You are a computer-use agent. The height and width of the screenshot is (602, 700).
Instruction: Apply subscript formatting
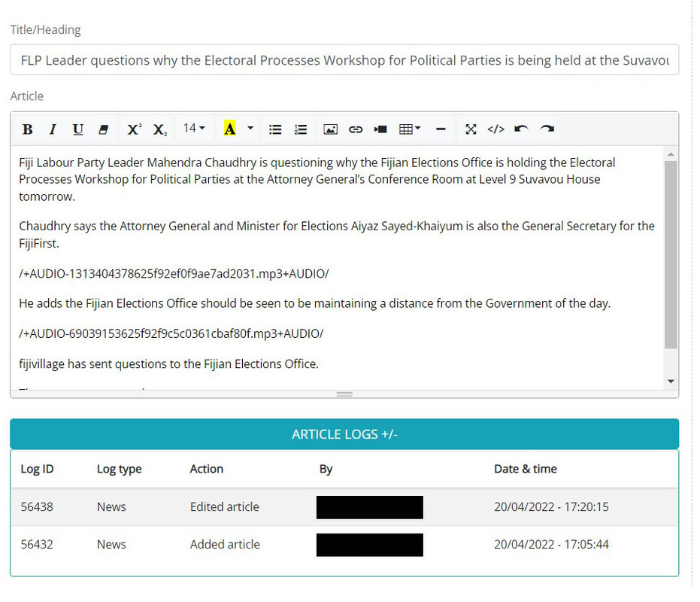(x=159, y=129)
